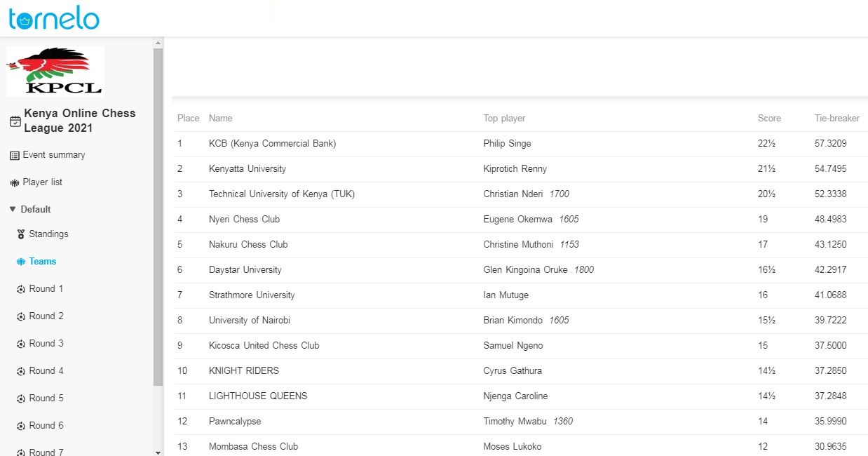Viewport: 868px width, 456px height.
Task: Open Round 6 from the sidebar
Action: coord(46,426)
